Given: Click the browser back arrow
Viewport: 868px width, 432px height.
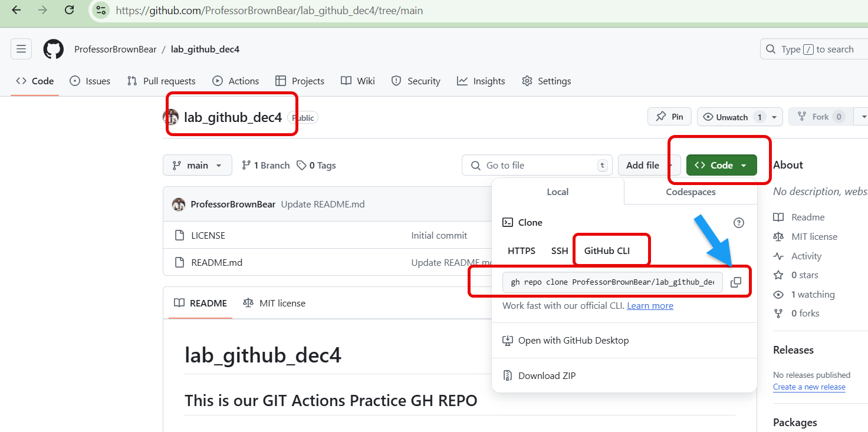Looking at the screenshot, I should point(17,10).
